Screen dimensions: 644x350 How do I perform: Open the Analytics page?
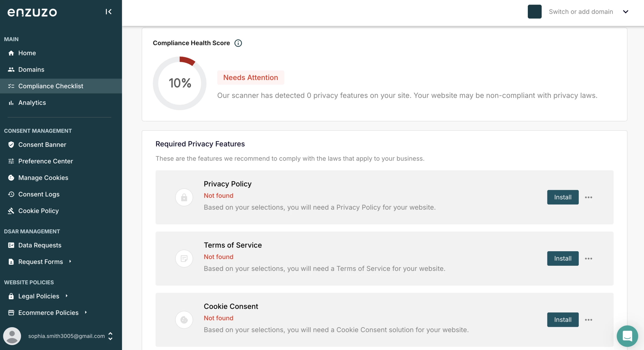[x=32, y=103]
